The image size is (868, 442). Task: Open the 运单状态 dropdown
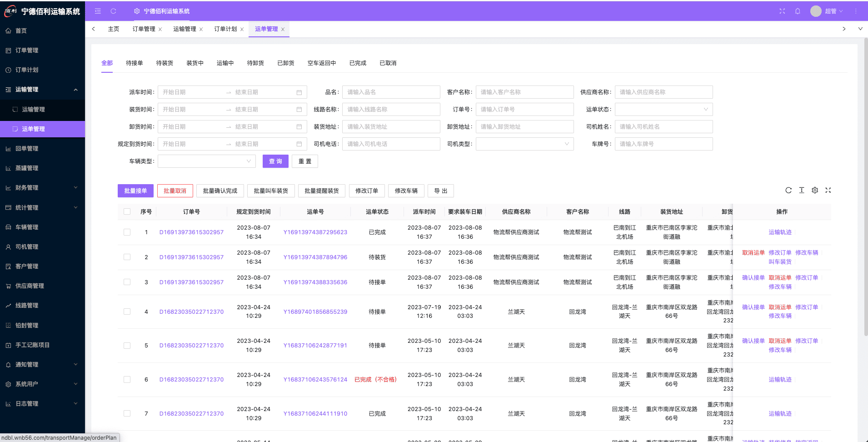[x=663, y=110]
